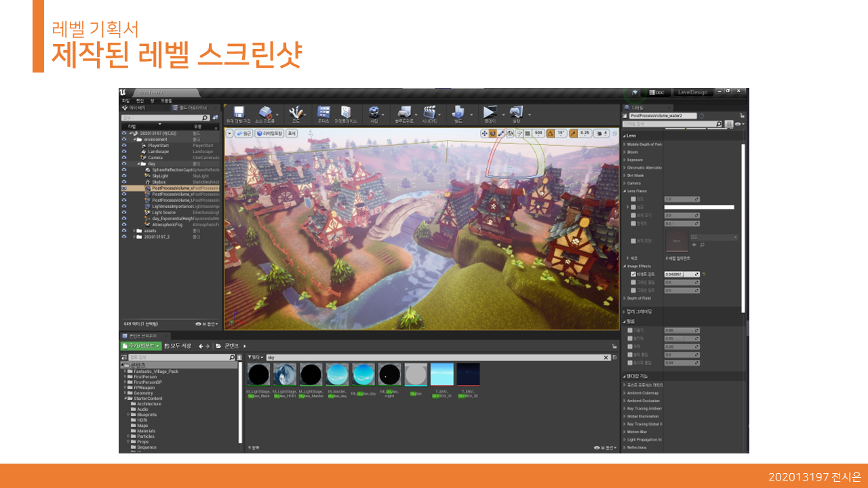Viewport: 868px width, 488px height.
Task: Expand the Bloom section in Details
Action: point(625,152)
